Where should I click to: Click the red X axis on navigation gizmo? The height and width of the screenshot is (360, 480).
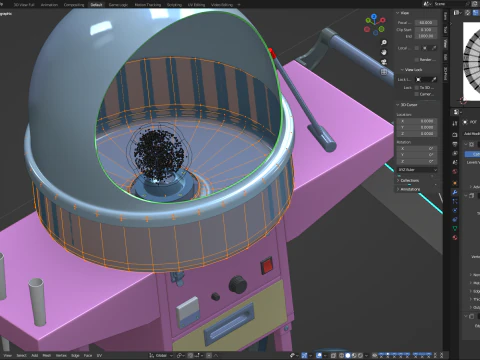383,20
